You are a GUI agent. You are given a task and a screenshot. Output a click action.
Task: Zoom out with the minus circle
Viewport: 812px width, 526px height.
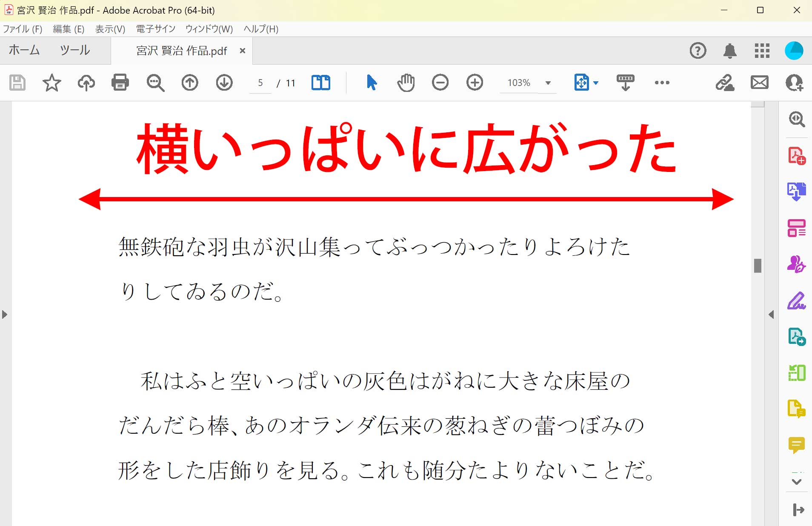click(440, 83)
